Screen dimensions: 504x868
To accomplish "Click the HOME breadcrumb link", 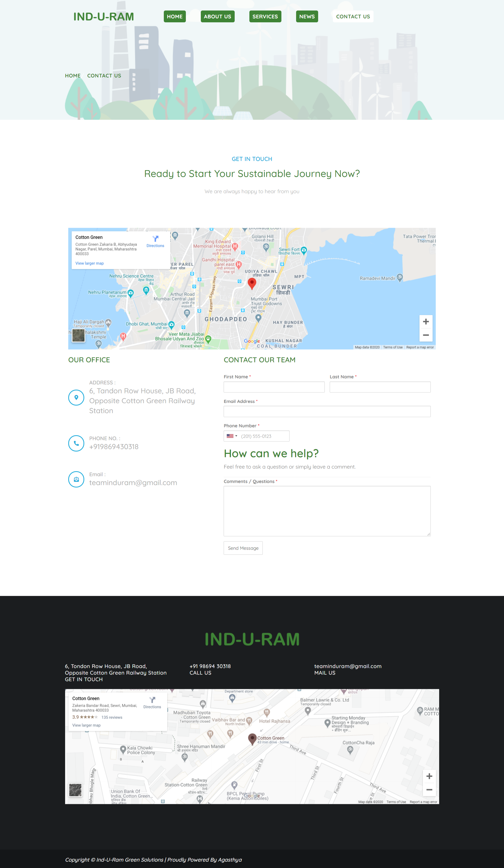I will point(73,76).
